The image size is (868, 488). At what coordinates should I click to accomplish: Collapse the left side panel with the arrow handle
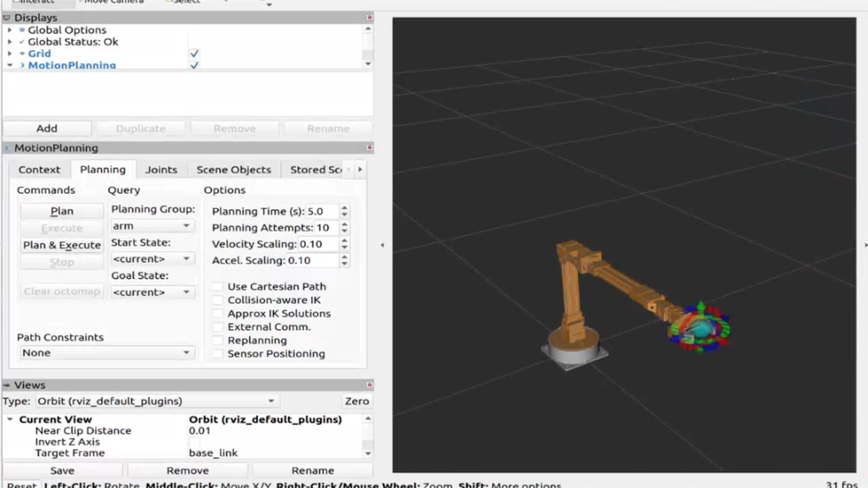pyautogui.click(x=382, y=245)
